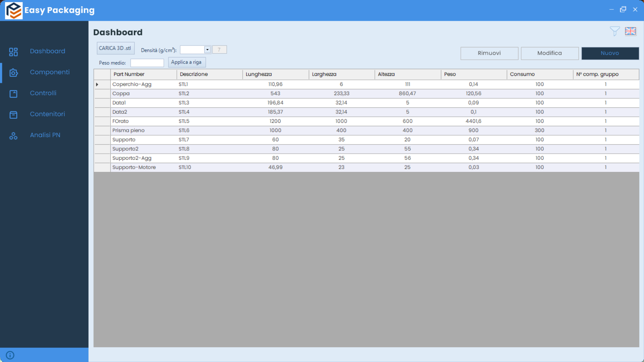
Task: Focus the Peso medio input field
Action: (147, 63)
